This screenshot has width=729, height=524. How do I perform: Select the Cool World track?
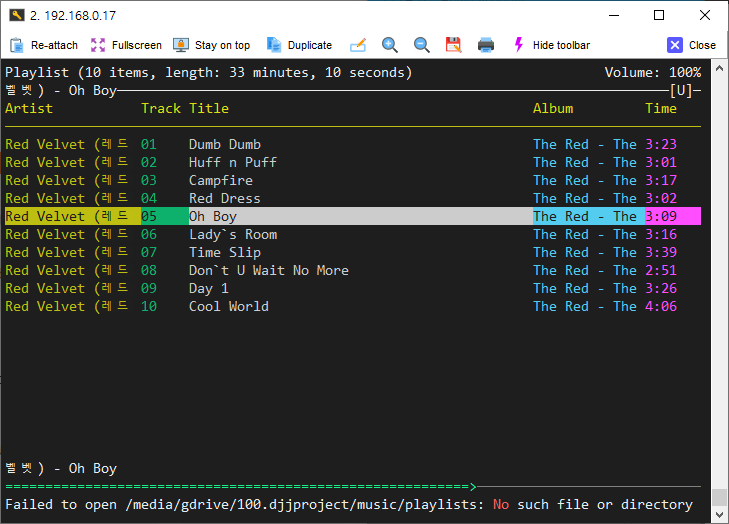point(353,306)
